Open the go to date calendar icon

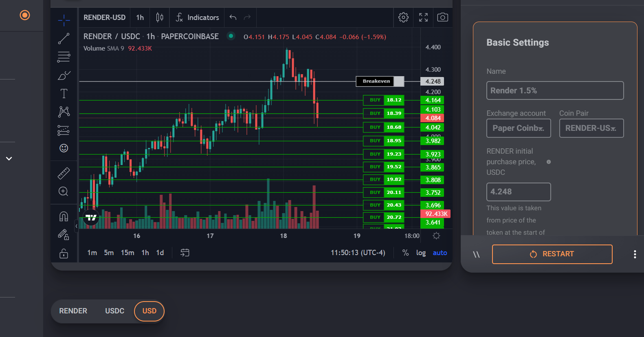click(x=185, y=253)
